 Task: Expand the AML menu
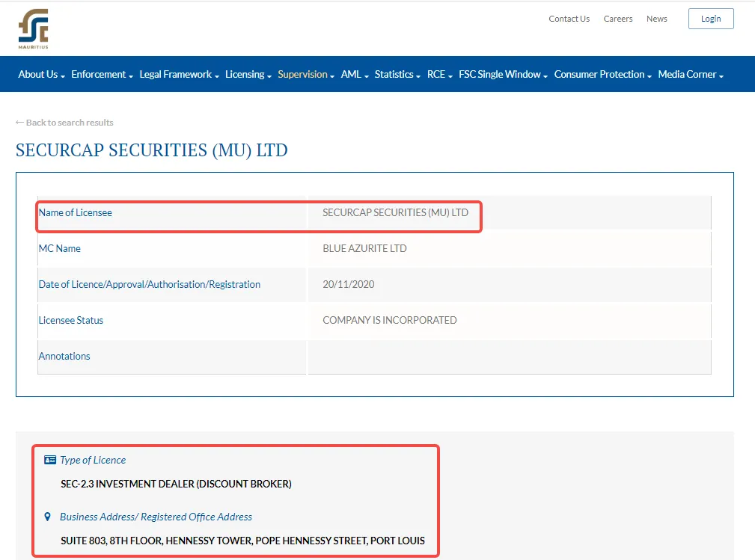pos(355,75)
